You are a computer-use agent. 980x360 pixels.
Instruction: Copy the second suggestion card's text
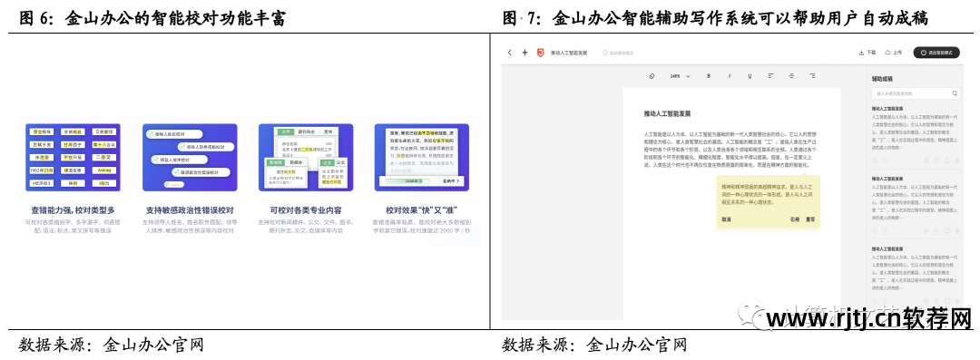[926, 230]
